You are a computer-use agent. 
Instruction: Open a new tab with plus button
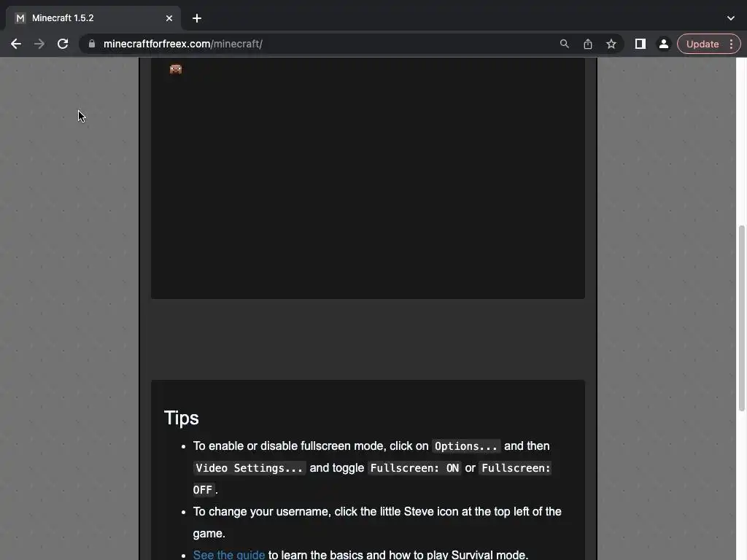click(197, 18)
